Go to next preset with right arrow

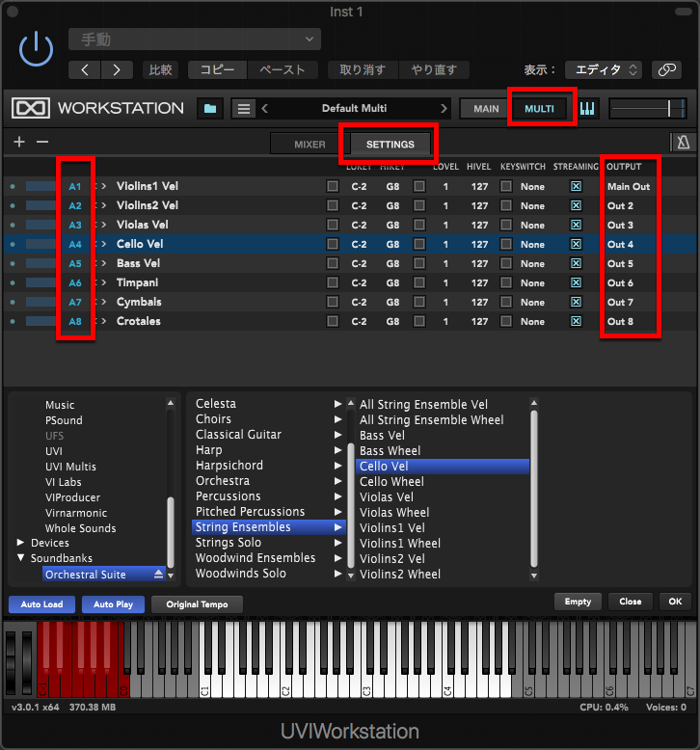click(117, 69)
